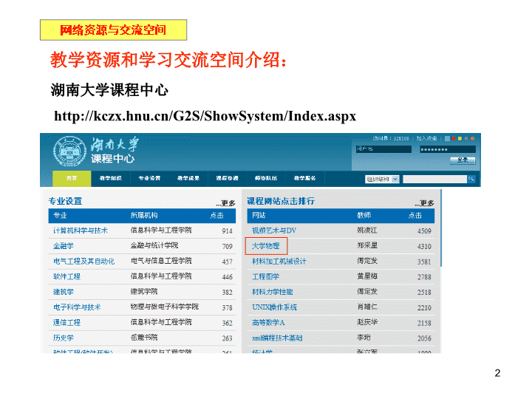Click the page scrollbar beside the ranking panel
This screenshot has width=532, height=399.
[441, 228]
